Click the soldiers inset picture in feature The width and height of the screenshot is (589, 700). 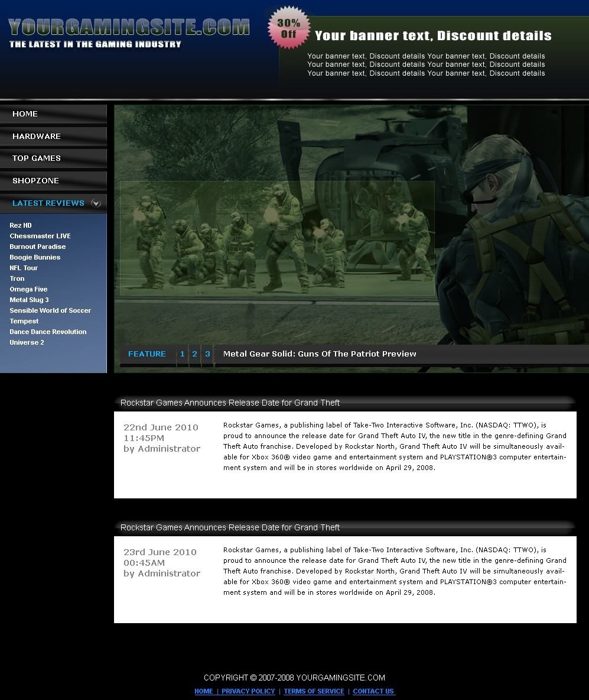tap(277, 238)
